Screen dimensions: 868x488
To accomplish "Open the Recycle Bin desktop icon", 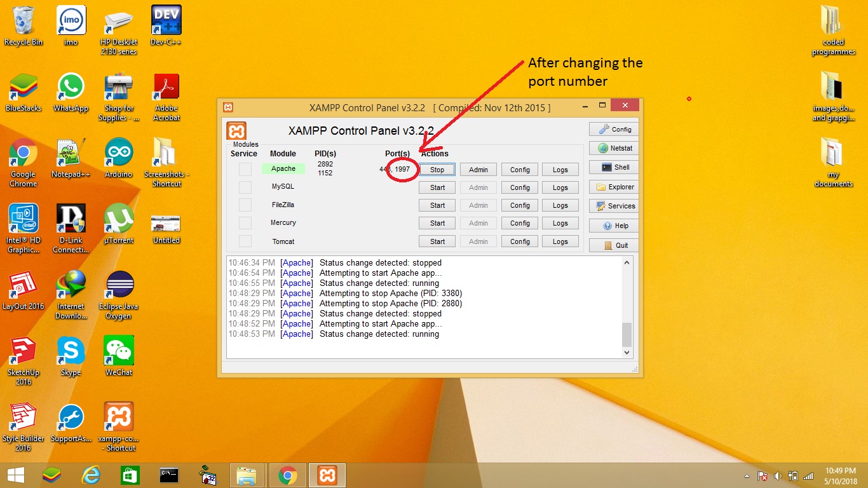I will [24, 25].
